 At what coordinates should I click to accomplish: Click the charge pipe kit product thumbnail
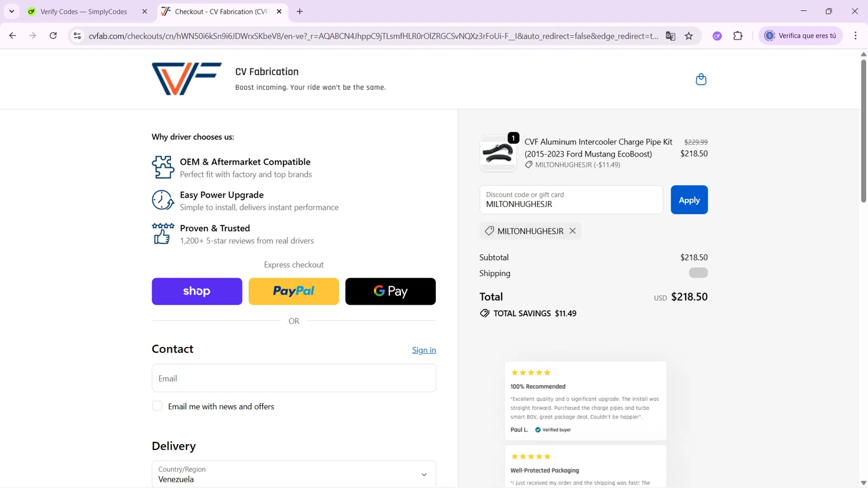point(498,153)
